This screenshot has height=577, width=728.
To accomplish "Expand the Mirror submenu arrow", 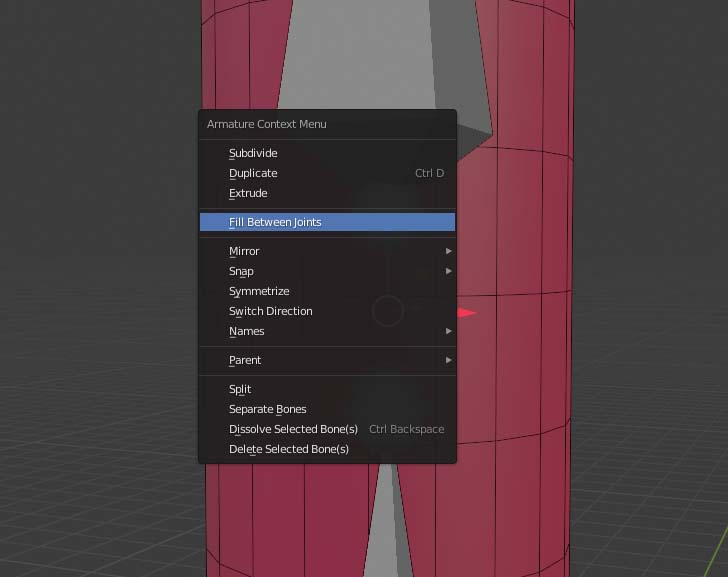I will coord(448,251).
